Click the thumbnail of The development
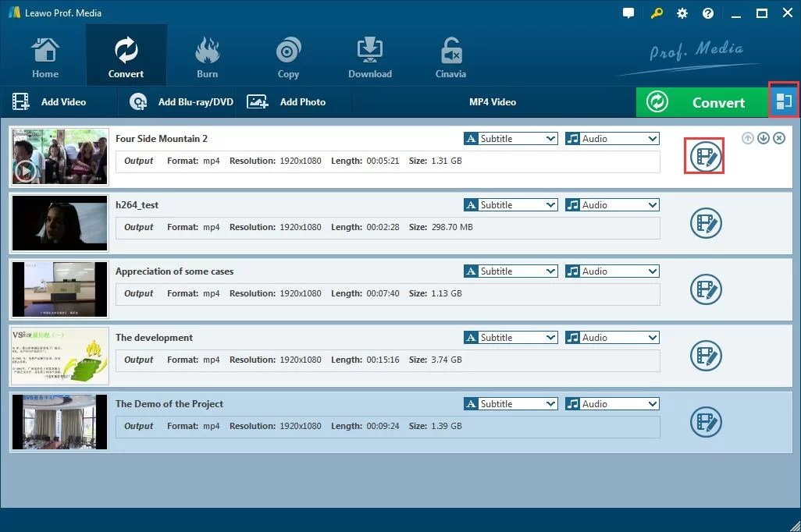 pos(59,356)
